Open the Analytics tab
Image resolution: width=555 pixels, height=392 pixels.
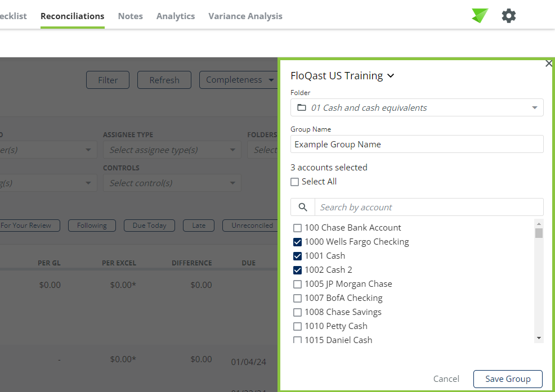(176, 16)
